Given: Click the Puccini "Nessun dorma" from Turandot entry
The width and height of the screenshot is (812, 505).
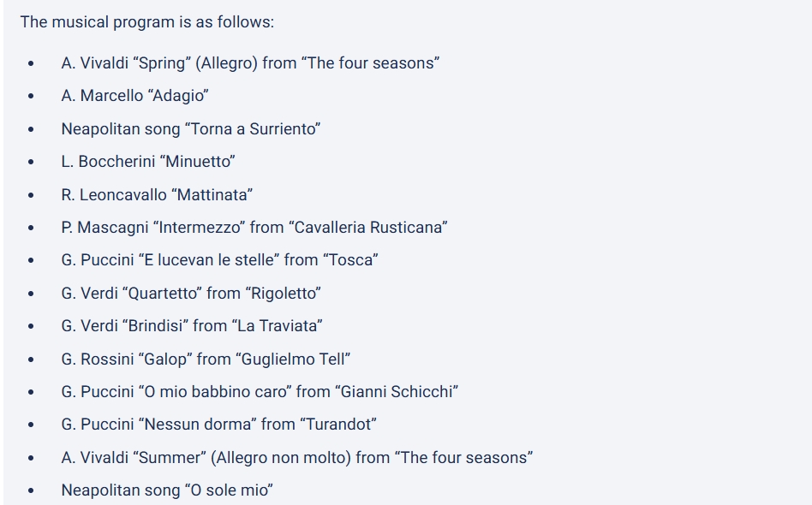Looking at the screenshot, I should click(218, 425).
